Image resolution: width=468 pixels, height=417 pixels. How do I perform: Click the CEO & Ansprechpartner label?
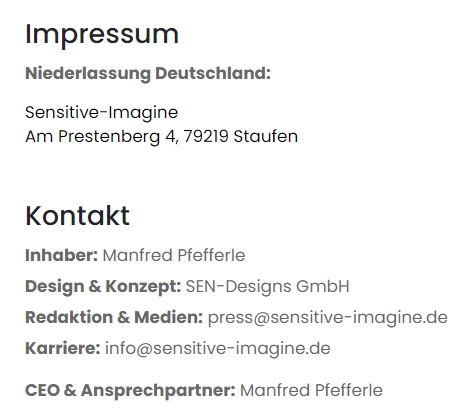point(130,390)
